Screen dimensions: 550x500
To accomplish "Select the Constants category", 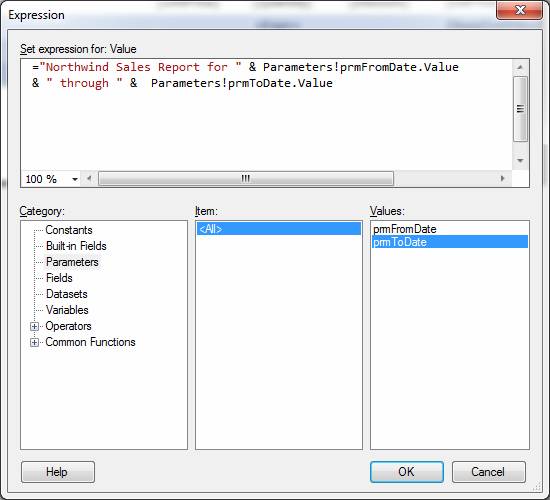I will (69, 230).
